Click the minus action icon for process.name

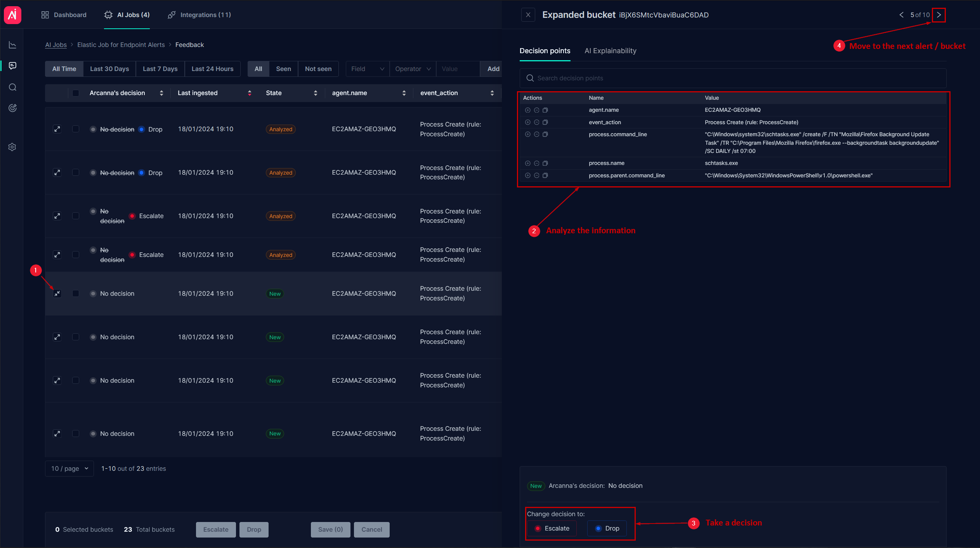[536, 163]
